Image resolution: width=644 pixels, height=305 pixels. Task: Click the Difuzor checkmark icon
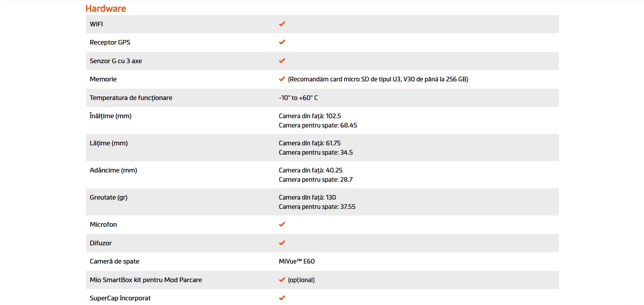click(282, 243)
